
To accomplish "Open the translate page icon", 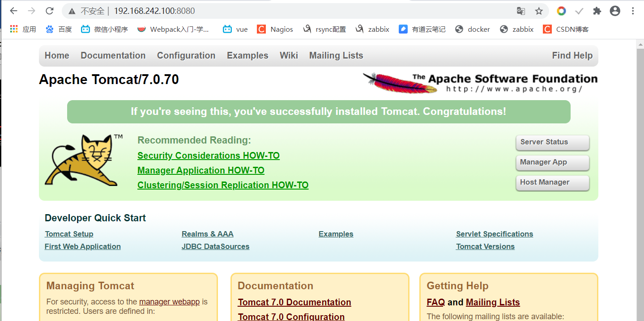I will tap(521, 11).
